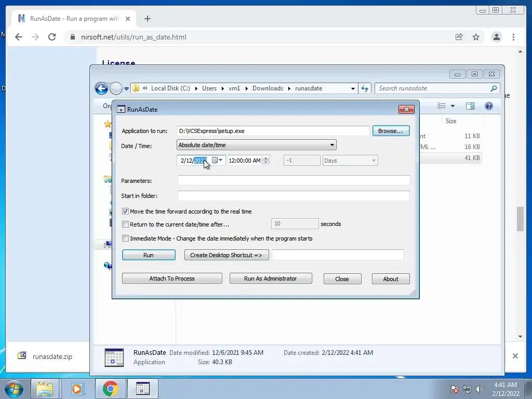Toggle Move the time forward checkbox
This screenshot has width=532, height=399.
pyautogui.click(x=125, y=211)
